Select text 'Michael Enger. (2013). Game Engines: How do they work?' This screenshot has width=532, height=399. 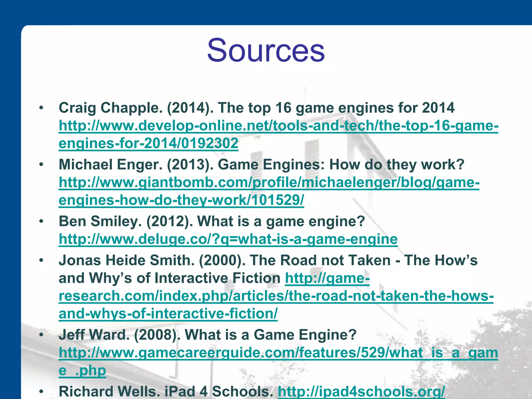pos(261,164)
